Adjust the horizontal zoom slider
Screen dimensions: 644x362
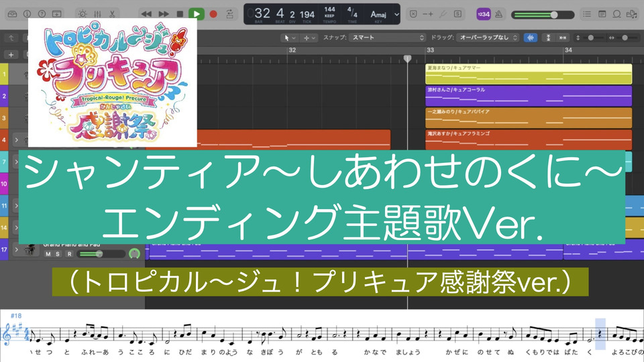[x=625, y=38]
